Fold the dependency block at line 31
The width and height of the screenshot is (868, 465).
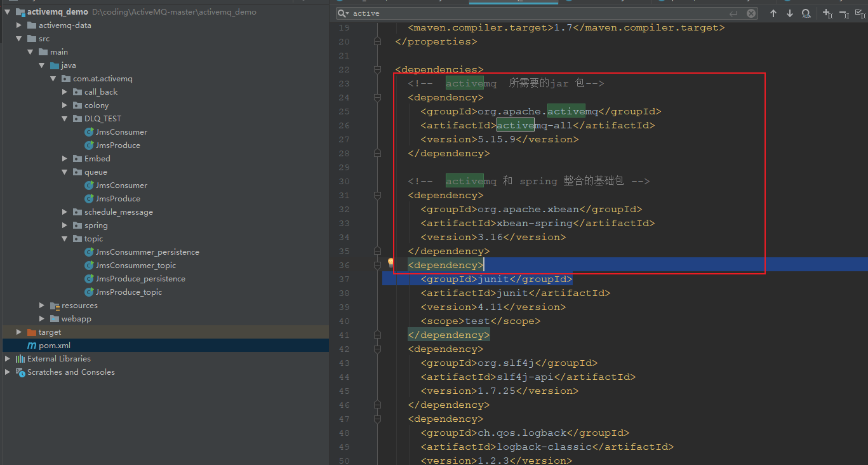coord(377,195)
